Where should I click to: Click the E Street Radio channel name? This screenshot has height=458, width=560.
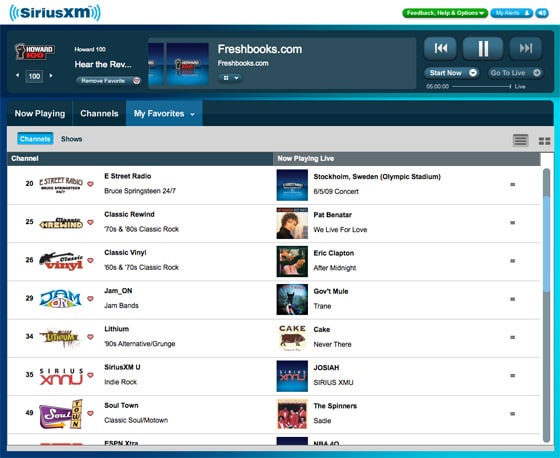pyautogui.click(x=128, y=176)
